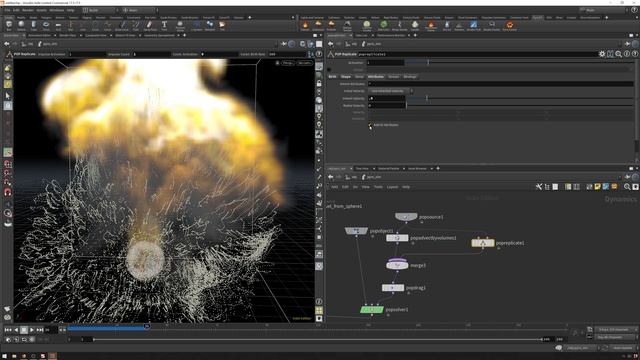Open parameter gear menu for POP Replicate
The image size is (640, 360).
[x=602, y=54]
